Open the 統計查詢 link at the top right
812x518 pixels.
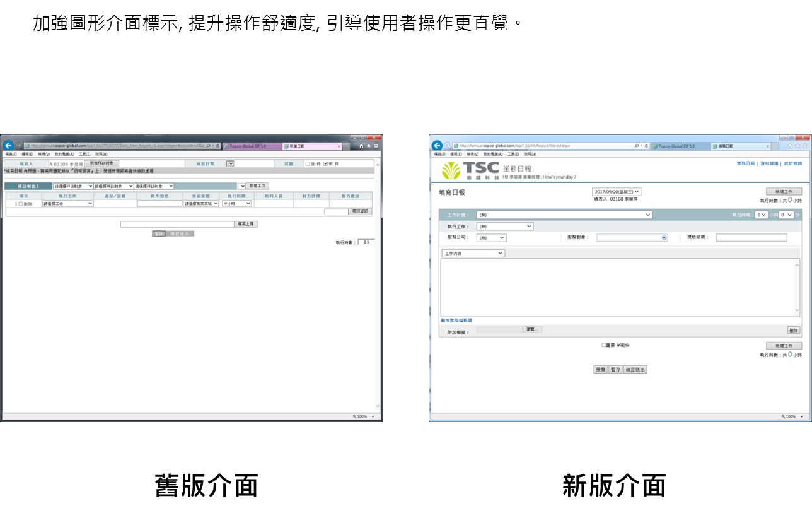point(793,163)
